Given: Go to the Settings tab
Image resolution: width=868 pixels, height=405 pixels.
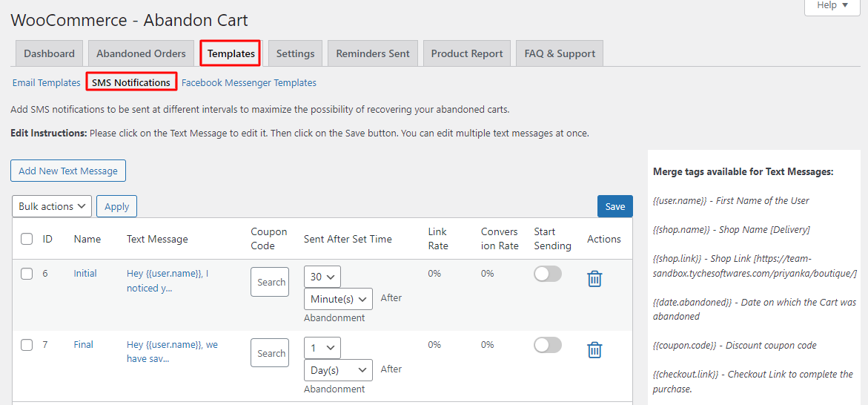Looking at the screenshot, I should pyautogui.click(x=296, y=53).
